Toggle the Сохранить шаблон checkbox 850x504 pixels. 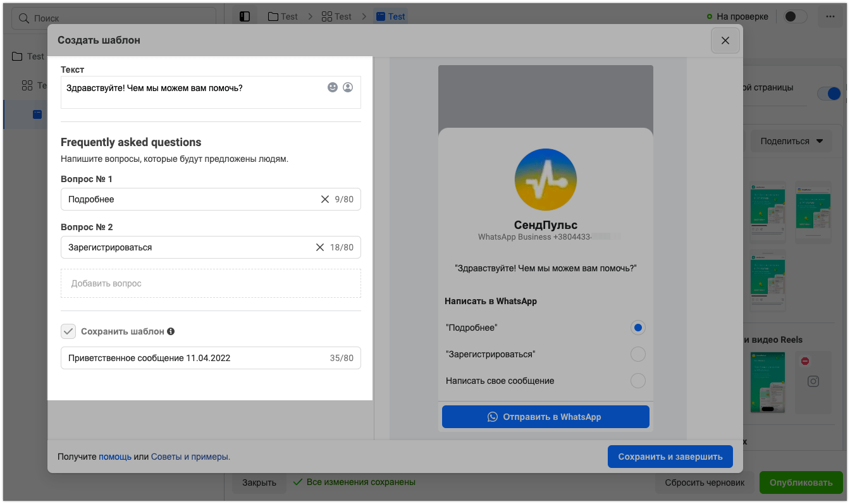coord(68,331)
